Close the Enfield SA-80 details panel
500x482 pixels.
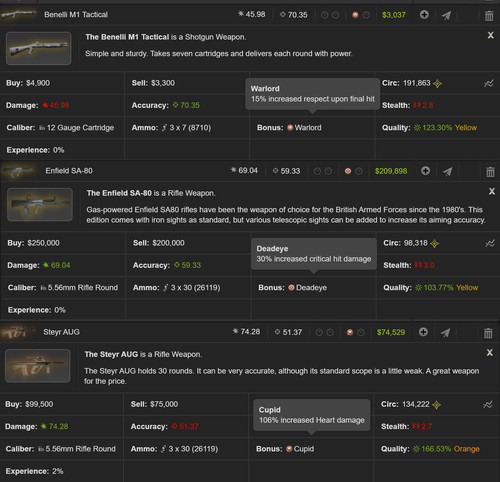(492, 191)
